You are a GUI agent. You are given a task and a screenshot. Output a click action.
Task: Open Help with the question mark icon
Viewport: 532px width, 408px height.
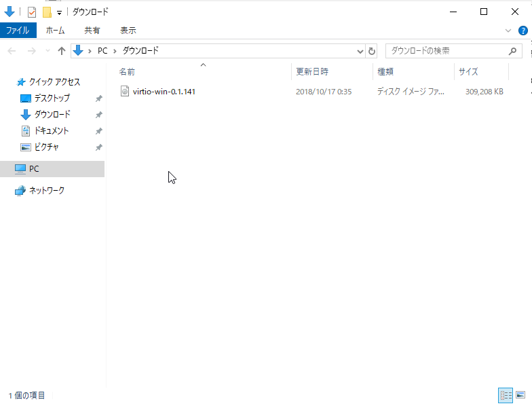tap(522, 31)
